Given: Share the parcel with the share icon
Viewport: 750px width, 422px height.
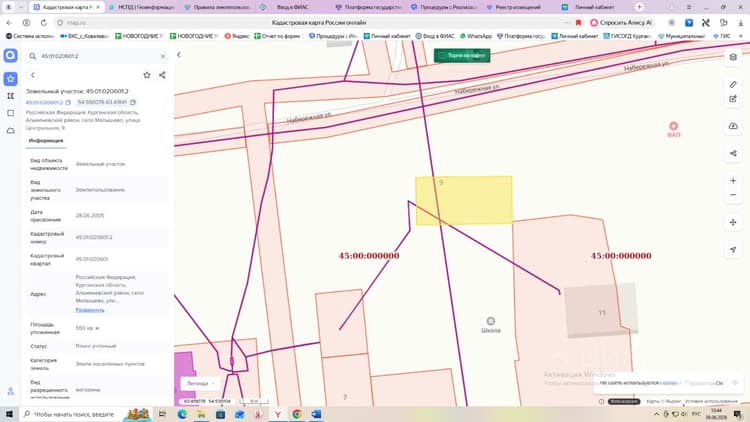Looking at the screenshot, I should [x=163, y=75].
